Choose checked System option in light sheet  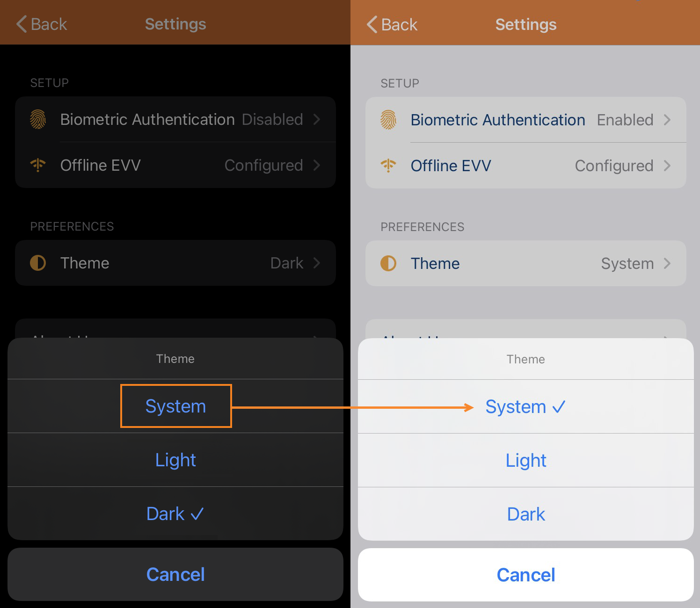526,406
